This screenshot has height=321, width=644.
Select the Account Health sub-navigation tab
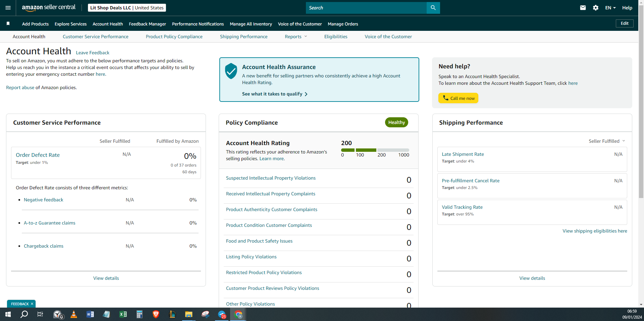tap(29, 37)
